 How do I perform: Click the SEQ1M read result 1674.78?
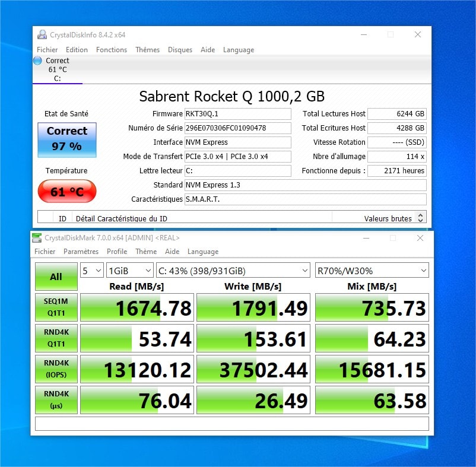coord(137,307)
